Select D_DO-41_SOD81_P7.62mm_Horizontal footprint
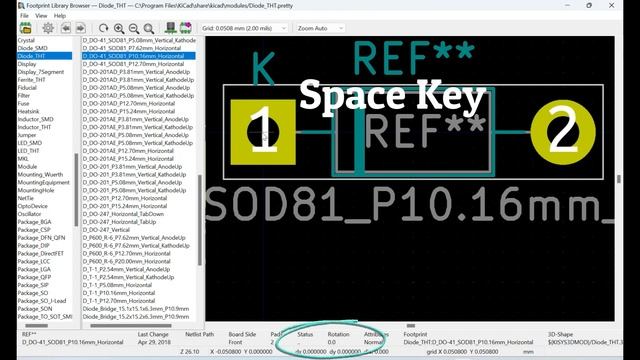This screenshot has width=640, height=360. 131,48
